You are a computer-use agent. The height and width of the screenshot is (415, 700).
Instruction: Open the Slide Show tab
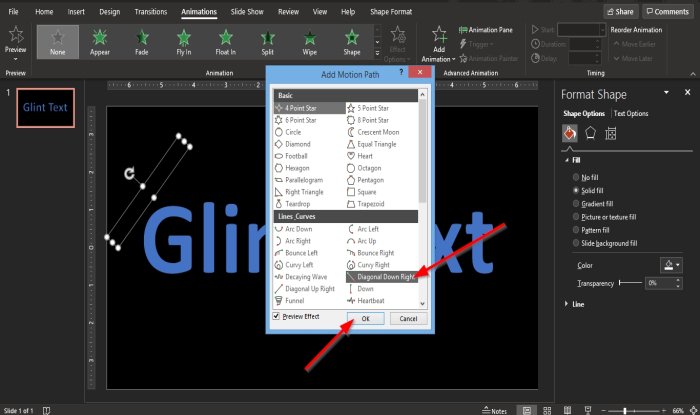[247, 12]
